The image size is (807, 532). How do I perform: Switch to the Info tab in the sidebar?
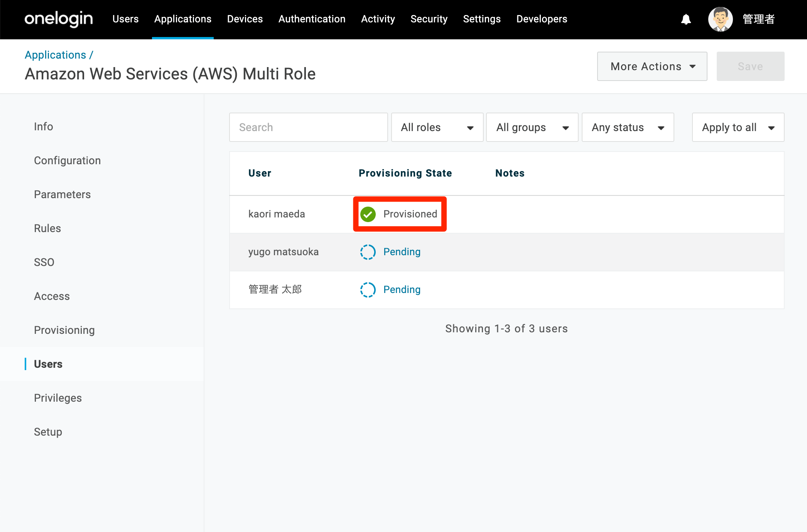pos(44,126)
